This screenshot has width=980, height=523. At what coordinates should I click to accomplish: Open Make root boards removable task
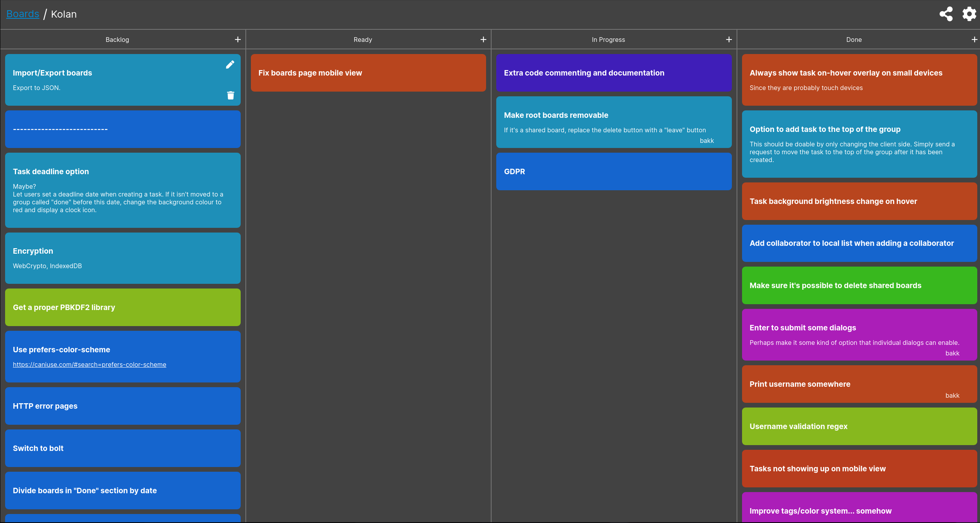click(x=614, y=122)
